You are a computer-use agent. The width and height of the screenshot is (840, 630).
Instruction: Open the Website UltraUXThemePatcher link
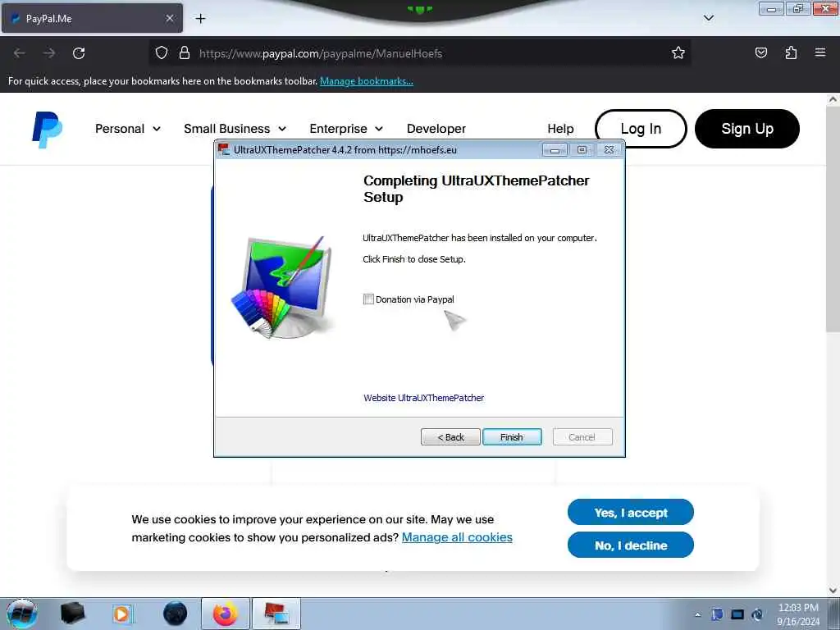pyautogui.click(x=424, y=398)
